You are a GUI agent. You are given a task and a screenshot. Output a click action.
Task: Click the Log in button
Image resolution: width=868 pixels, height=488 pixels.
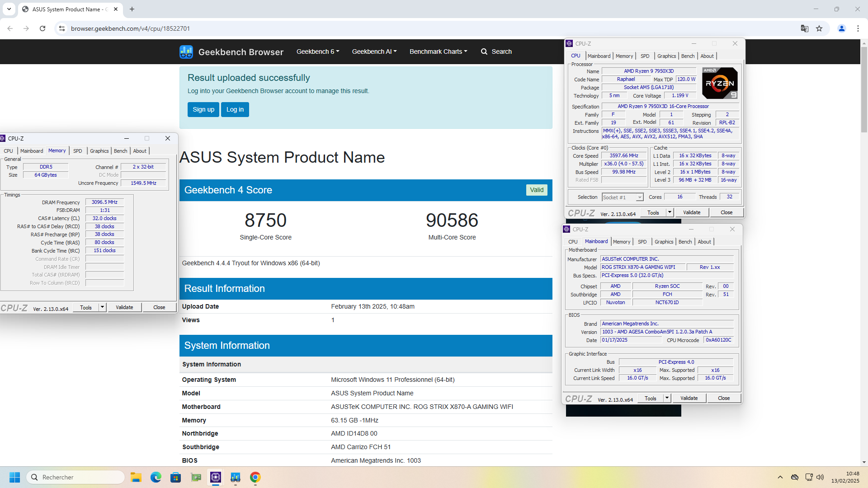(235, 109)
